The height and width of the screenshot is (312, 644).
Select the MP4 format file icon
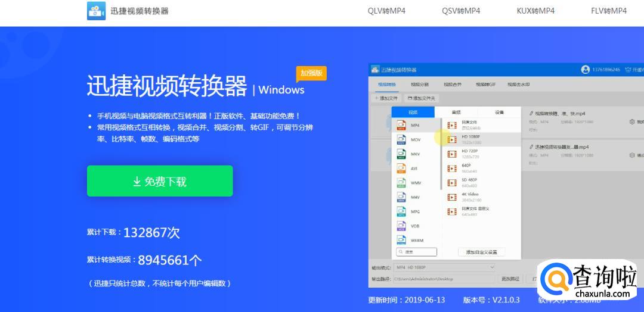[x=401, y=125]
